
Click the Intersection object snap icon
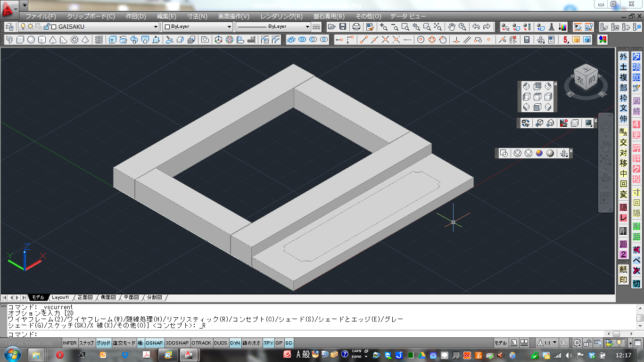pyautogui.click(x=385, y=40)
